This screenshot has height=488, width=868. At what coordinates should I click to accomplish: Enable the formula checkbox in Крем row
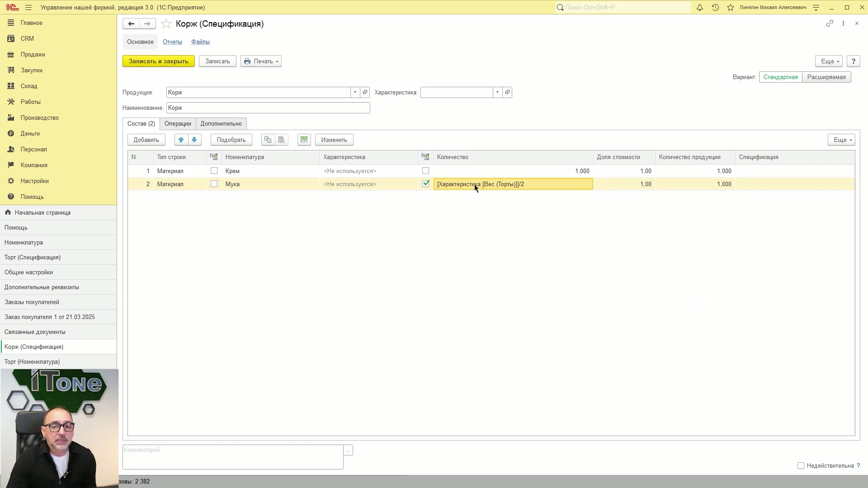[425, 171]
